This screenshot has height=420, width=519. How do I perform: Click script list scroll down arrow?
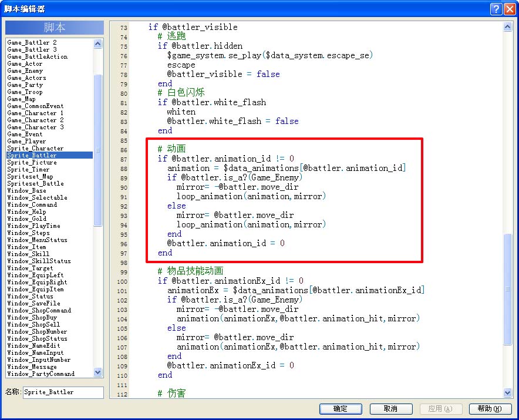pos(97,372)
